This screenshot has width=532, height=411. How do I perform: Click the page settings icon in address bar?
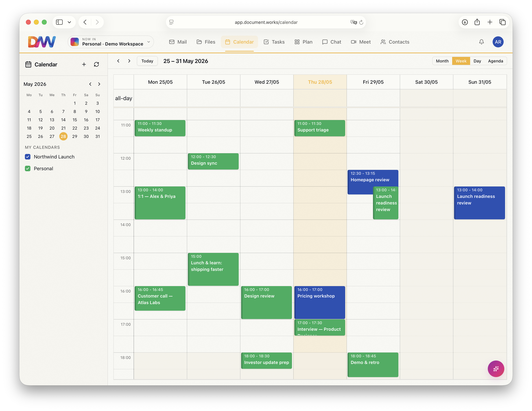[171, 22]
